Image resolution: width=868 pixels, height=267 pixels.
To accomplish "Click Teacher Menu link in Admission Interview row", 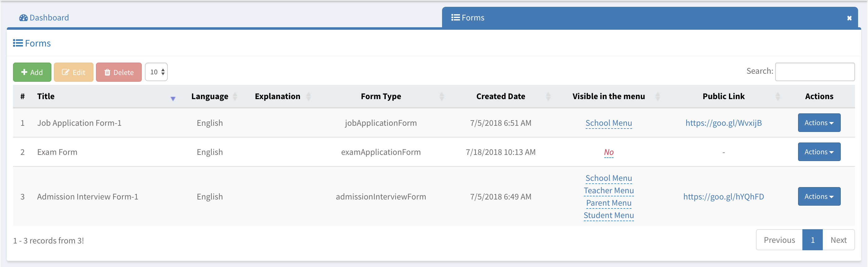I will coord(608,191).
